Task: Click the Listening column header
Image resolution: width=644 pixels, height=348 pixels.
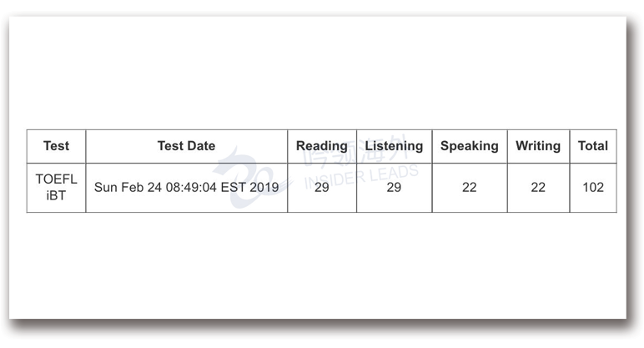Action: pyautogui.click(x=394, y=146)
